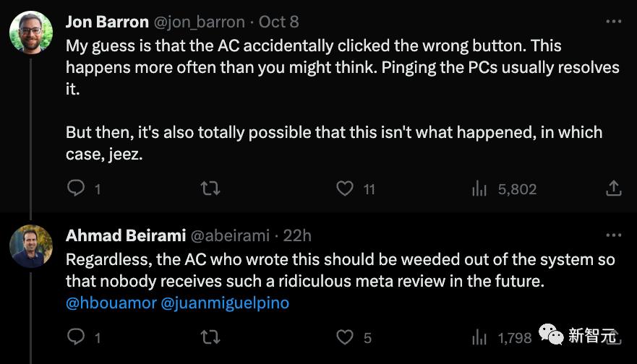Image resolution: width=637 pixels, height=364 pixels.
Task: Click the Ahmad Beirami display name
Action: pos(124,235)
